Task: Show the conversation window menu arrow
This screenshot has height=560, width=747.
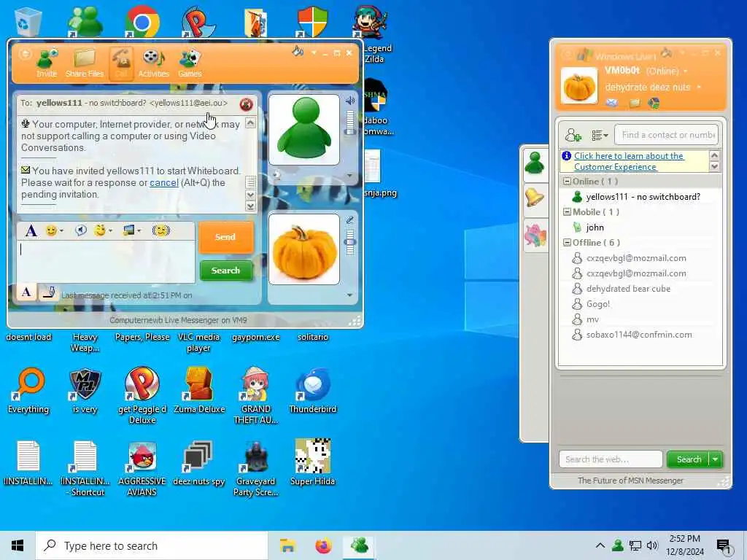Action: [314, 52]
